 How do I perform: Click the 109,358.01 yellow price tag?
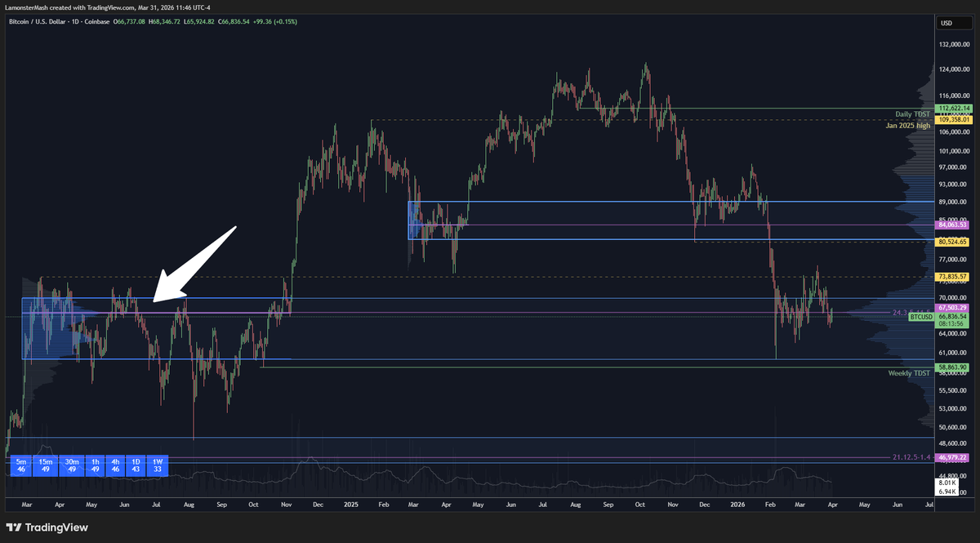point(954,119)
